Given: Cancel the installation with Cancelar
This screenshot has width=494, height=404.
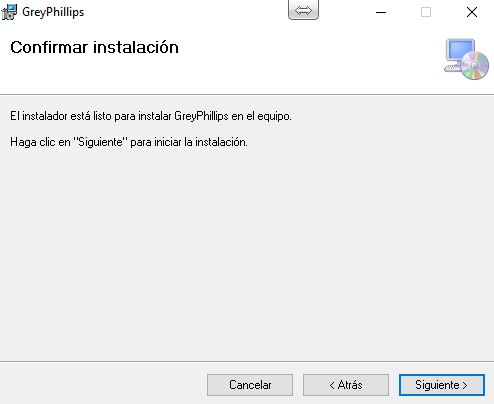Looking at the screenshot, I should 250,385.
